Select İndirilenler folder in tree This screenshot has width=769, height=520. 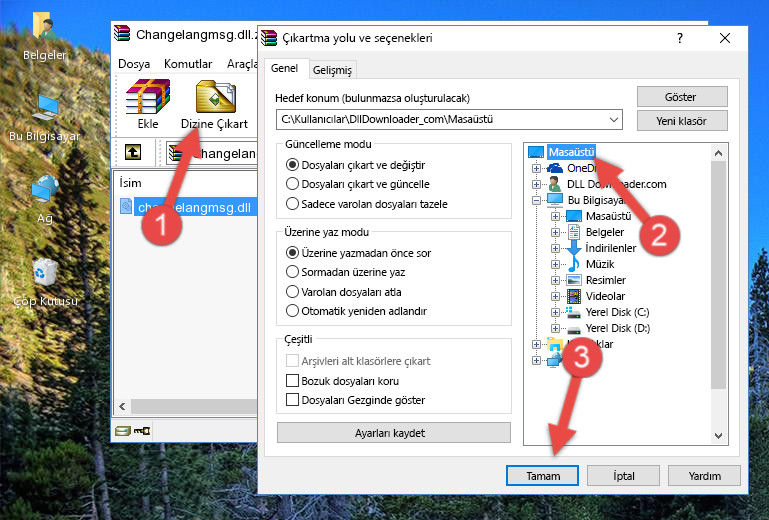611,248
